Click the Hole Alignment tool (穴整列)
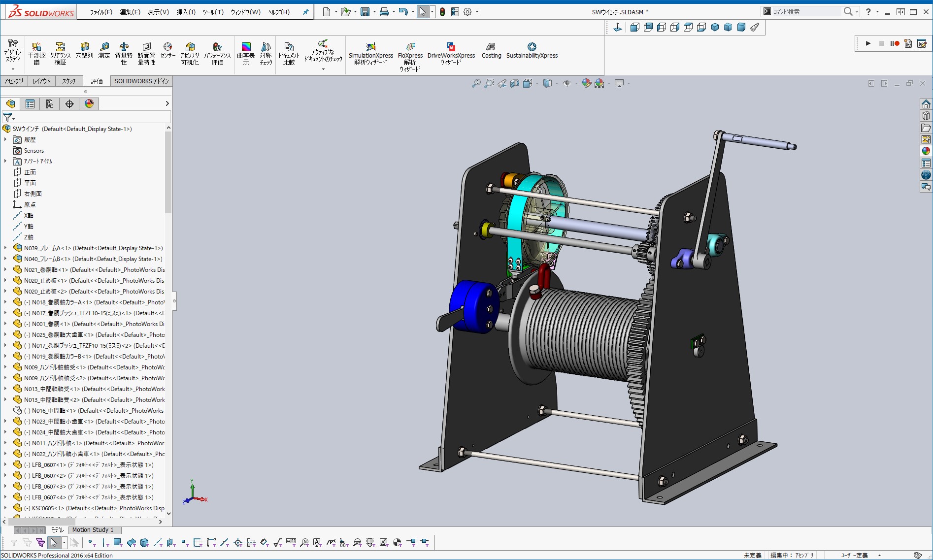This screenshot has width=933, height=560. (x=84, y=50)
